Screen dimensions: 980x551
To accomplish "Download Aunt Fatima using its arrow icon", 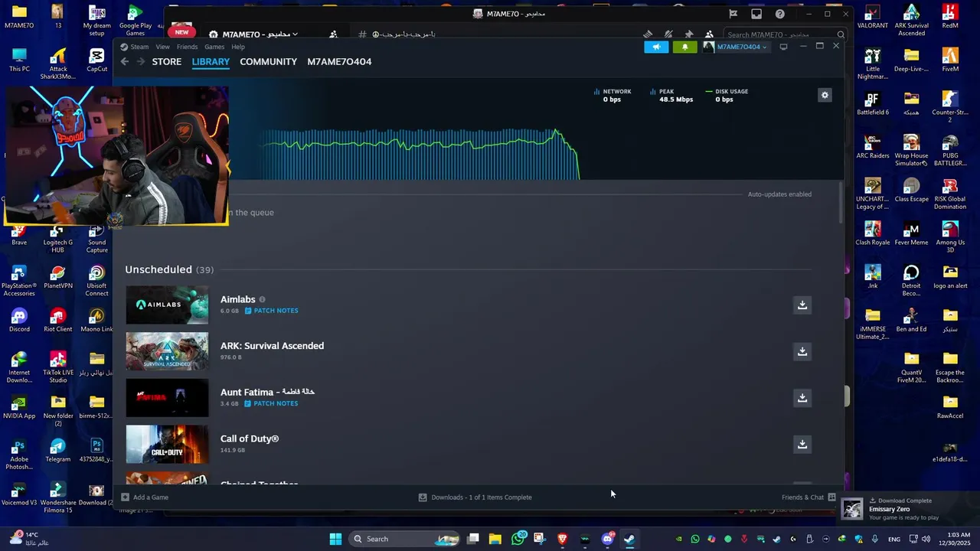I will click(802, 398).
